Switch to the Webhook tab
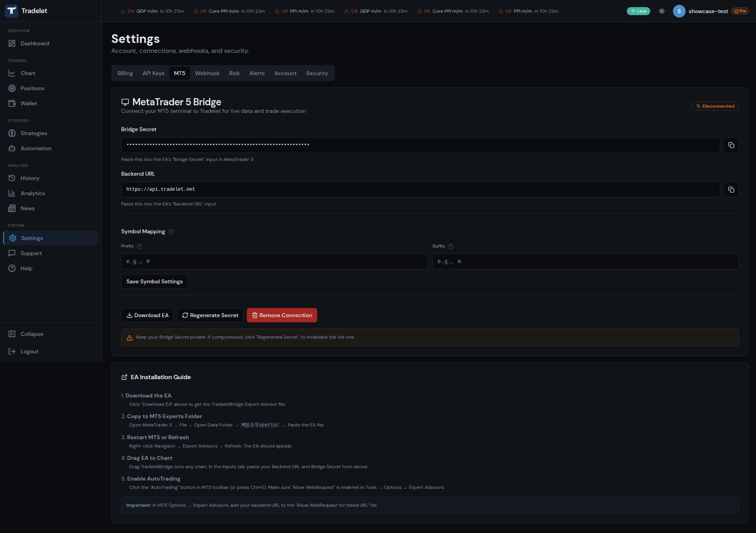Screen dimensions: 756x533 [207, 73]
